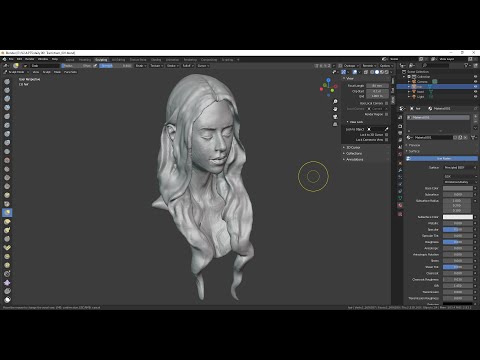Select the purple Cloth brush
480x360 pixels.
click(7, 283)
